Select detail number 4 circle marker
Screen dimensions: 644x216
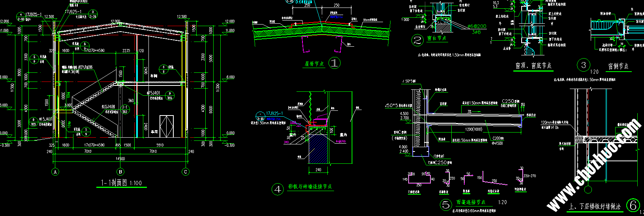coord(278,189)
